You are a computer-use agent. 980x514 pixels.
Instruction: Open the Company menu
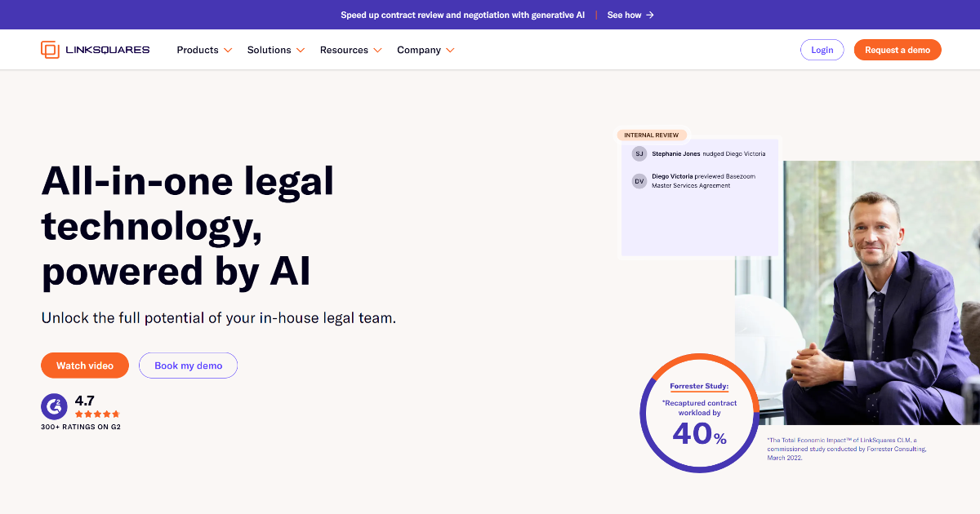click(419, 50)
